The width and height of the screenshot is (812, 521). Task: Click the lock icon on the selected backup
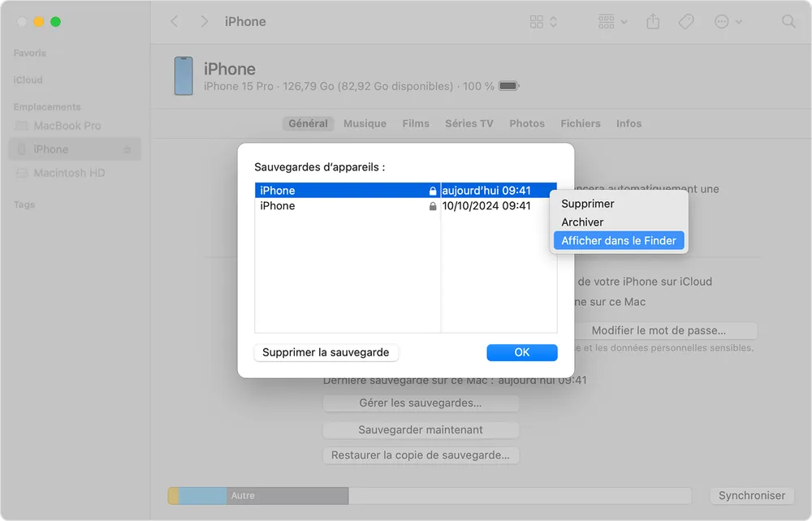(x=431, y=190)
